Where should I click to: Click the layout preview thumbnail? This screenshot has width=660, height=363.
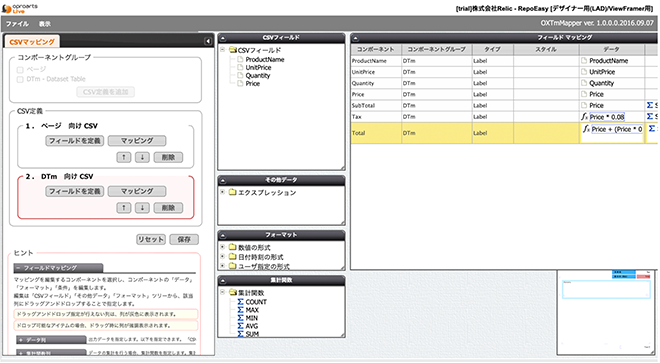tap(607, 313)
